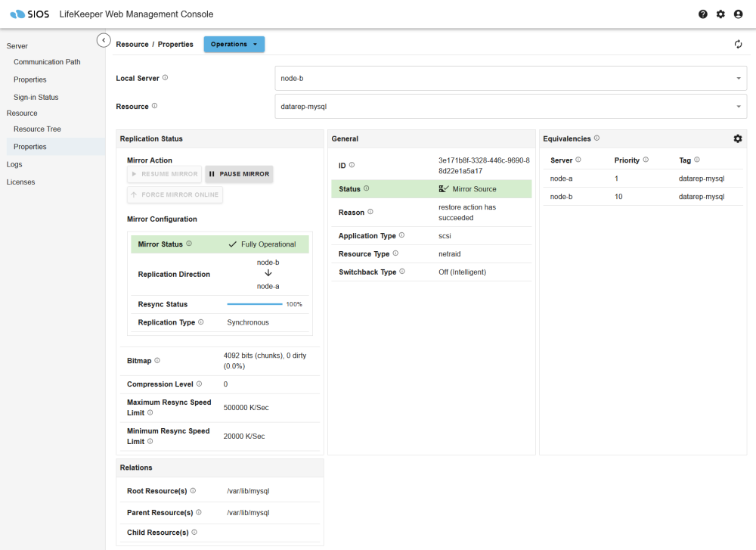Open Licenses in sidebar
The image size is (756, 550).
point(20,182)
